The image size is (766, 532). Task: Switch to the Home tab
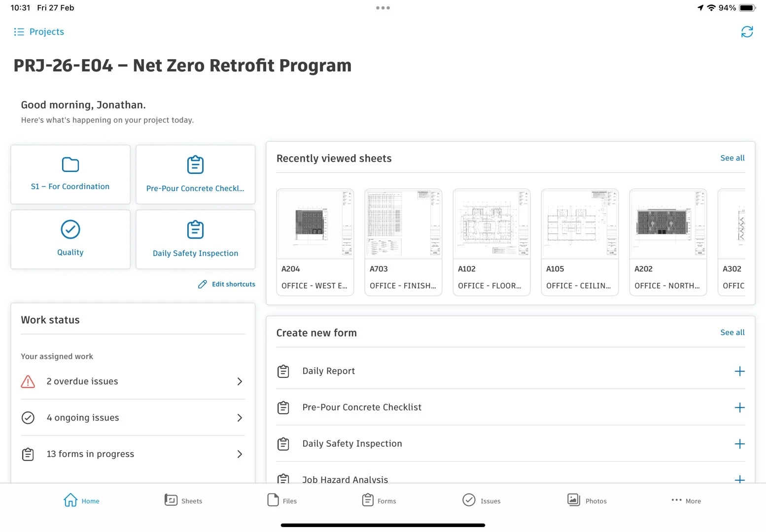pyautogui.click(x=81, y=500)
